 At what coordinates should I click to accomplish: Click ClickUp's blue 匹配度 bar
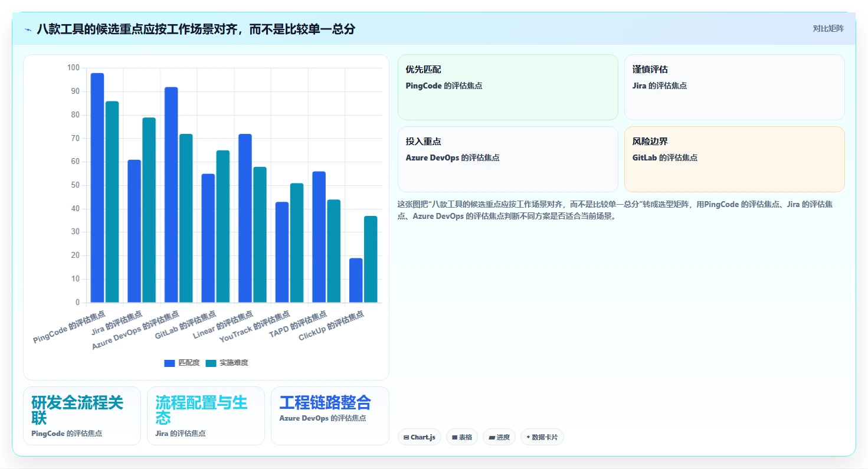tap(356, 280)
